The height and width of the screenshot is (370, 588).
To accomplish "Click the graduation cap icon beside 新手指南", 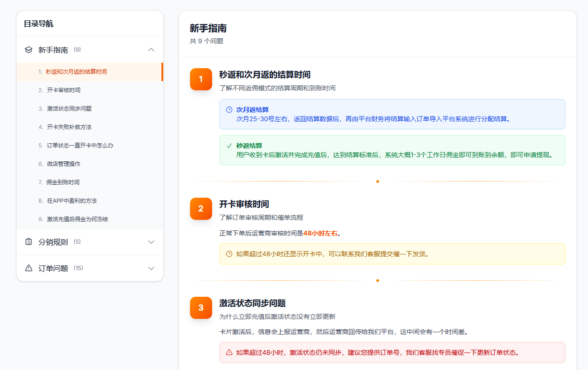I will 29,49.
